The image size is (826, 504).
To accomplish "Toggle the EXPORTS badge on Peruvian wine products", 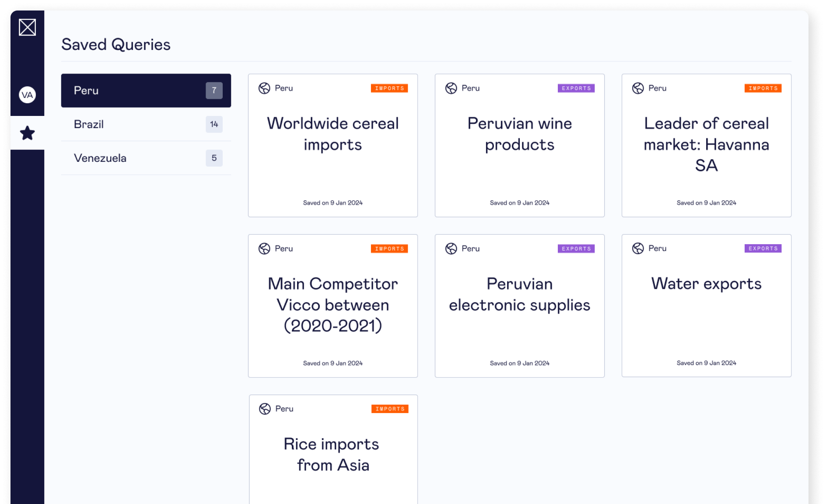I will click(x=576, y=88).
